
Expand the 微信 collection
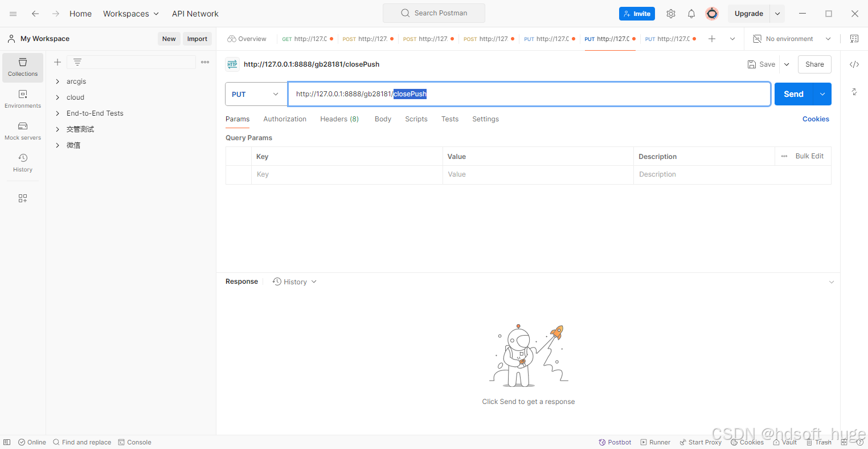point(58,145)
